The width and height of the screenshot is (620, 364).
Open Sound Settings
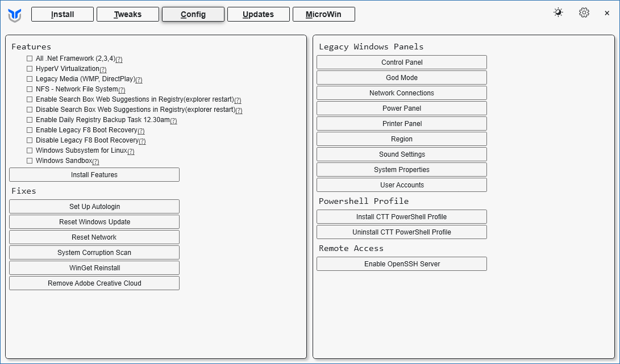[402, 154]
